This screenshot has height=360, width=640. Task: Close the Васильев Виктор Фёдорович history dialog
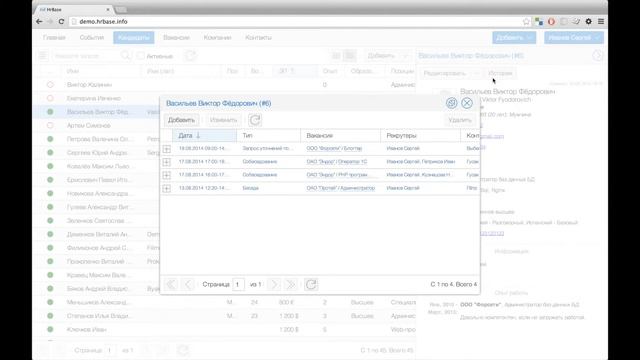pos(467,103)
